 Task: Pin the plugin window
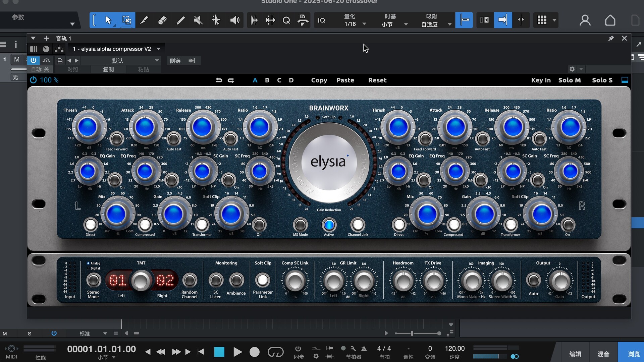pos(611,38)
